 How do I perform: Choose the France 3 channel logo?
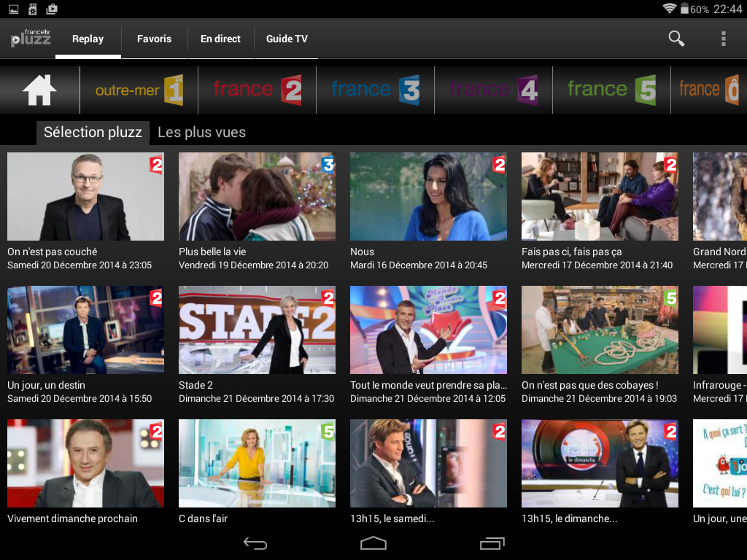pyautogui.click(x=375, y=90)
